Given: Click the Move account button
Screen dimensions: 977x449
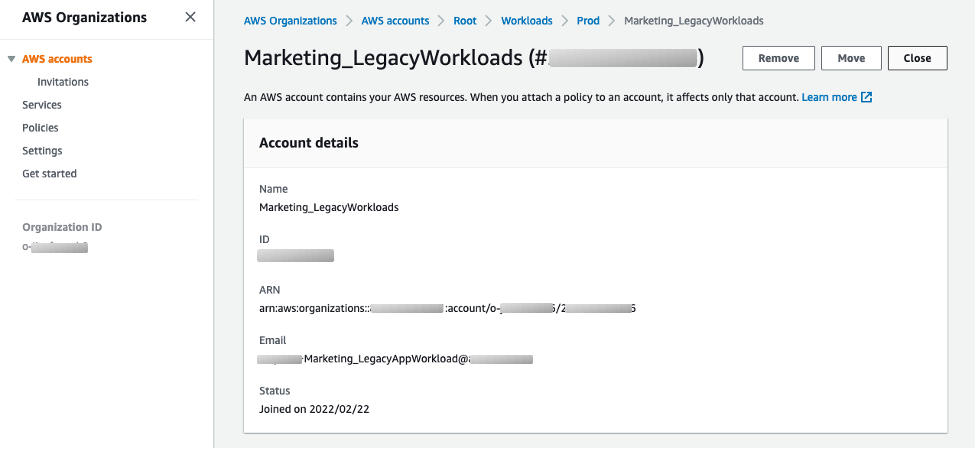Looking at the screenshot, I should [x=851, y=58].
